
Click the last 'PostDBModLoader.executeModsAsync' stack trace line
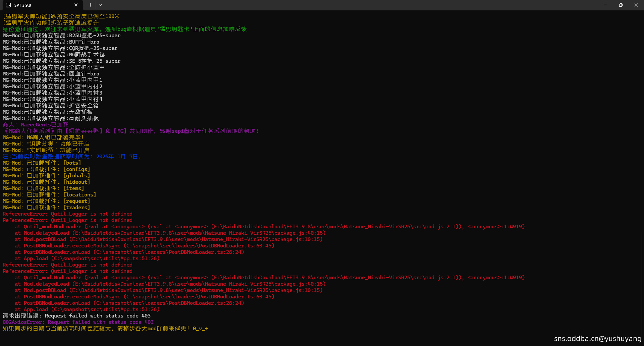145,297
